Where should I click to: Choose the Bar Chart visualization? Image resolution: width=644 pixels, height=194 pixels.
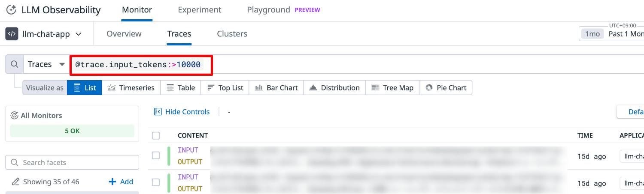click(276, 88)
